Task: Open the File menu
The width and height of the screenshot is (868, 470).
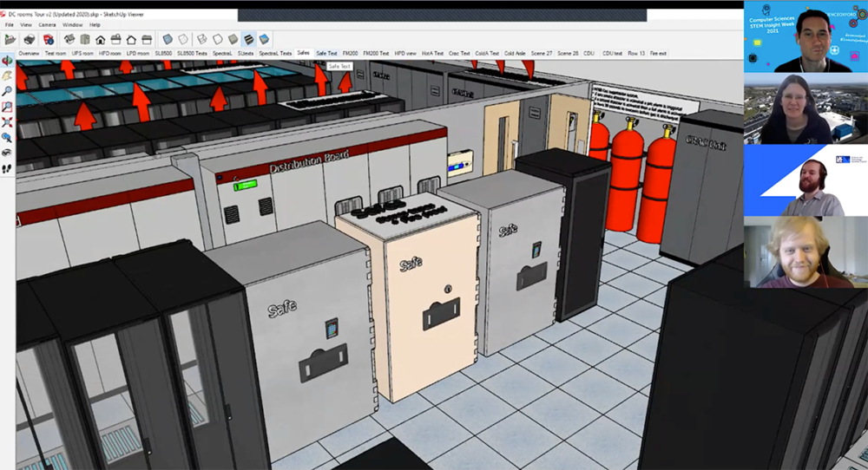Action: (9, 25)
